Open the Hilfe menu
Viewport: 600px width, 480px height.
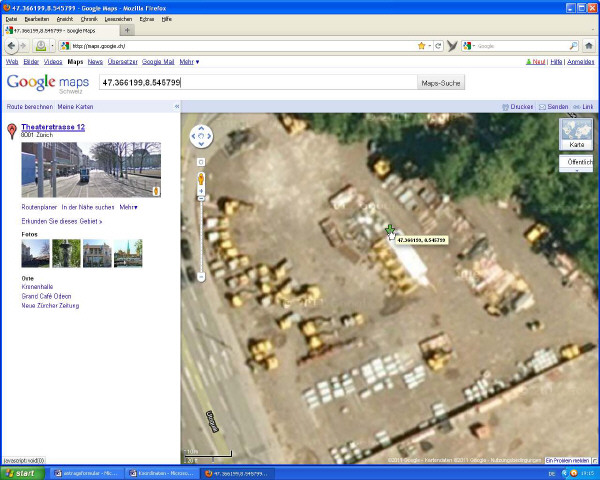(166, 19)
